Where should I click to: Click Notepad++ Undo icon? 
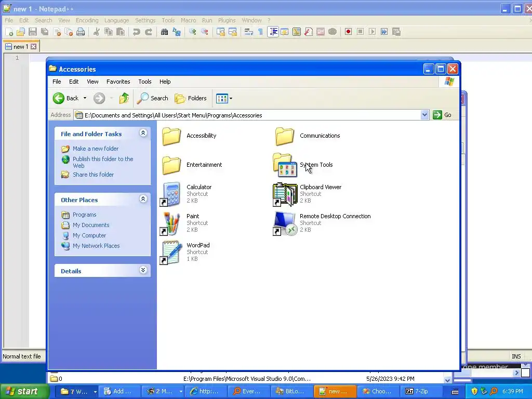click(137, 32)
